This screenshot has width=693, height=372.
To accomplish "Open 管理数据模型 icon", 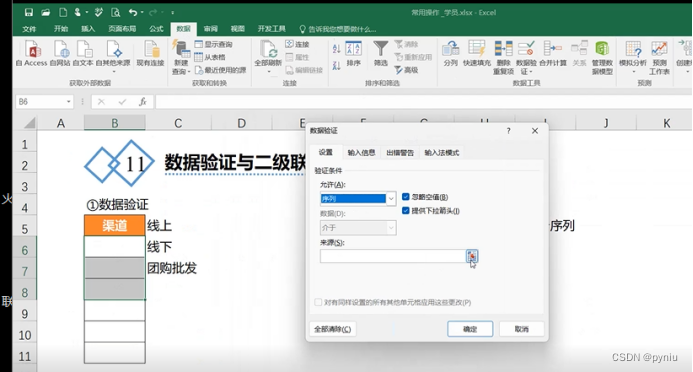I will pos(602,57).
